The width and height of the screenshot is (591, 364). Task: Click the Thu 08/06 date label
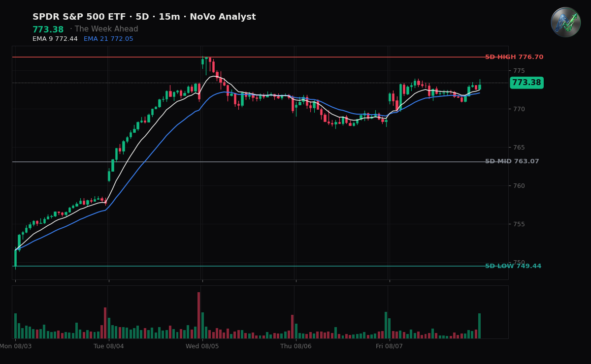(296, 346)
